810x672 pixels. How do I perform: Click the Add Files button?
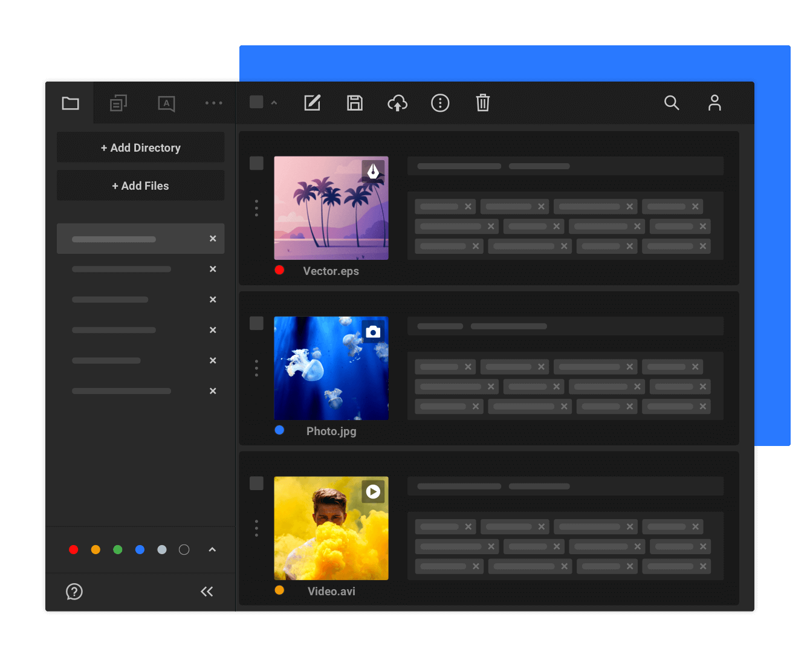pos(140,186)
